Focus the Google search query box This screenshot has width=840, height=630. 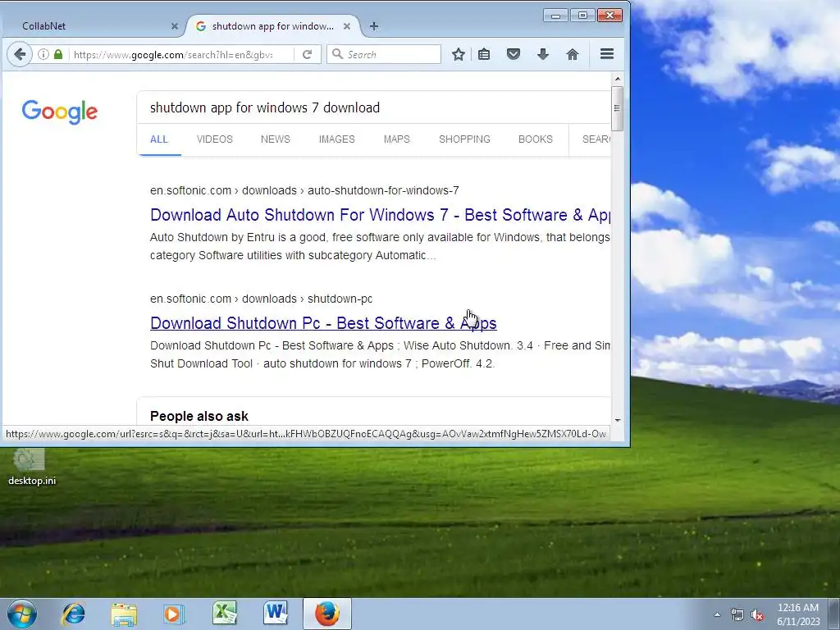tap(373, 107)
